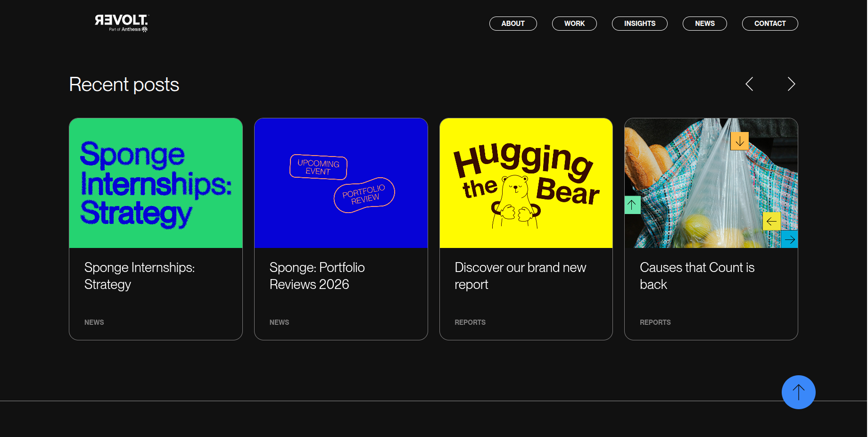868x437 pixels.
Task: Open 'Causes that Count is back' title
Action: tap(697, 276)
